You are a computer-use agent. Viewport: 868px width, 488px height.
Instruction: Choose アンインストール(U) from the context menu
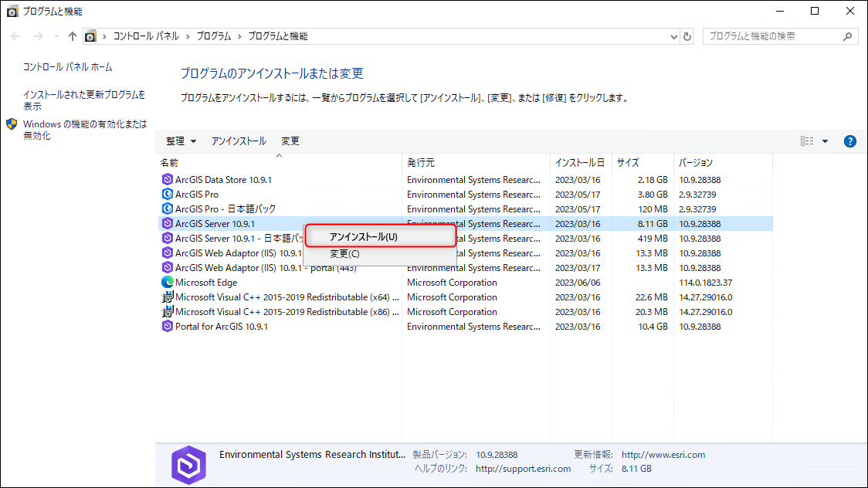tap(380, 237)
